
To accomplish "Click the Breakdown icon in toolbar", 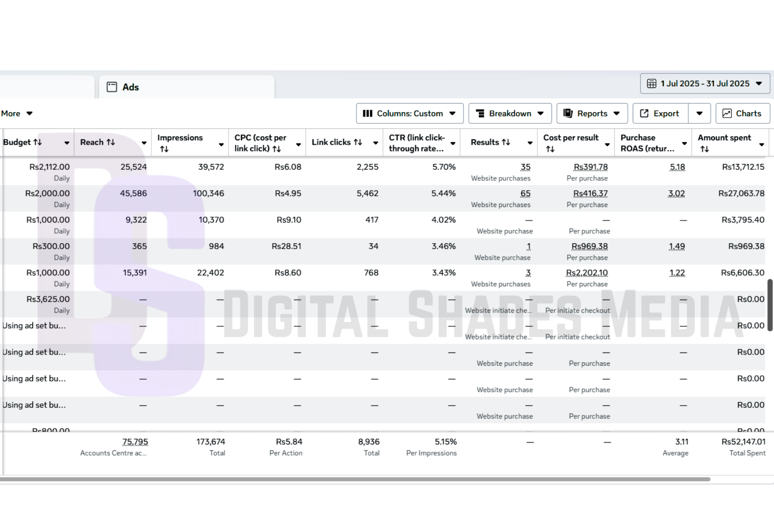I will [x=480, y=114].
